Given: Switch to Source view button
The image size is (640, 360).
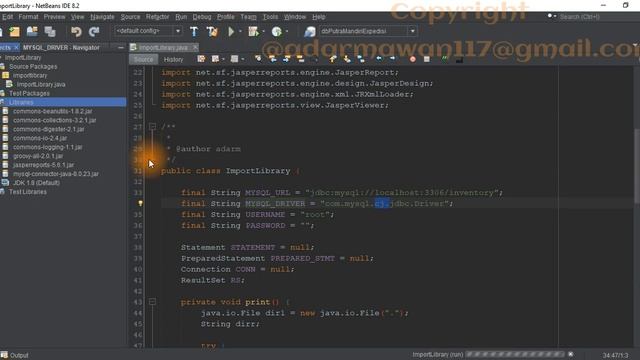Looking at the screenshot, I should click(143, 60).
